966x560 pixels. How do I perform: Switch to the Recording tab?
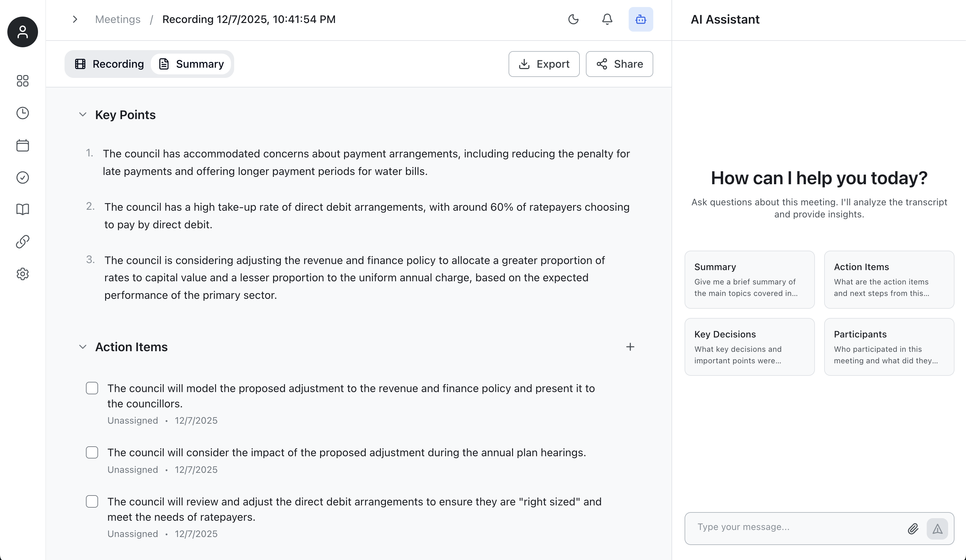pyautogui.click(x=110, y=64)
